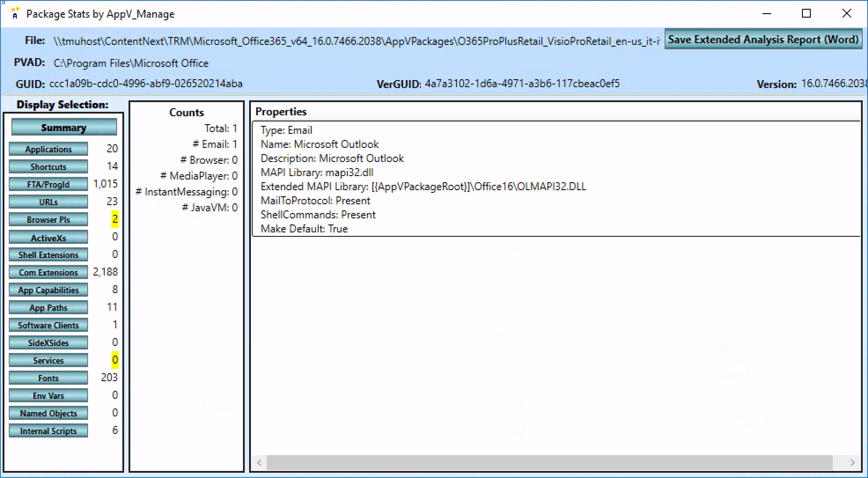Select the PVAD path text
The image size is (868, 478).
click(131, 63)
